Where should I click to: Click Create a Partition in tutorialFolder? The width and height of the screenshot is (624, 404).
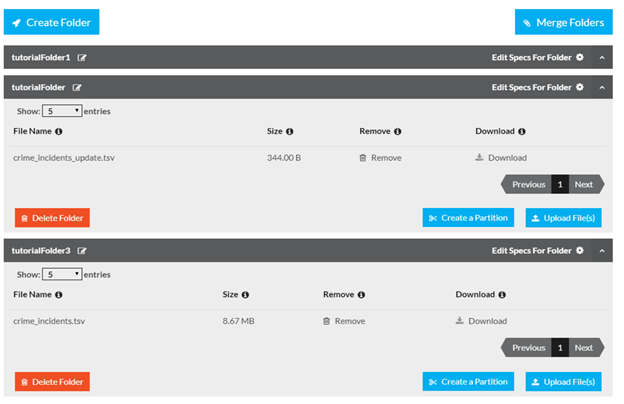[x=468, y=218]
